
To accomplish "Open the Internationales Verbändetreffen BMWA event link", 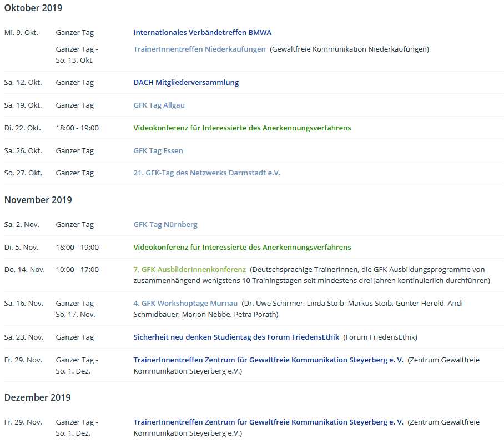I will click(202, 33).
